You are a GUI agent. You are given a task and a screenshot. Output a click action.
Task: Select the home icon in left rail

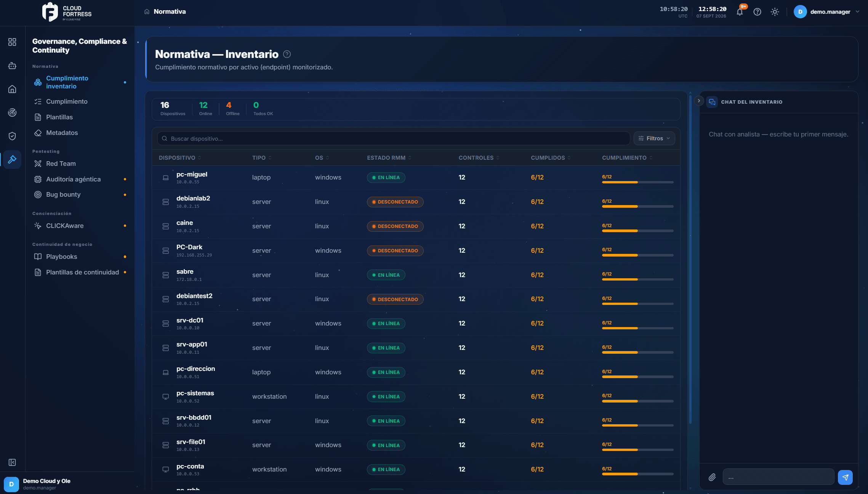12,89
